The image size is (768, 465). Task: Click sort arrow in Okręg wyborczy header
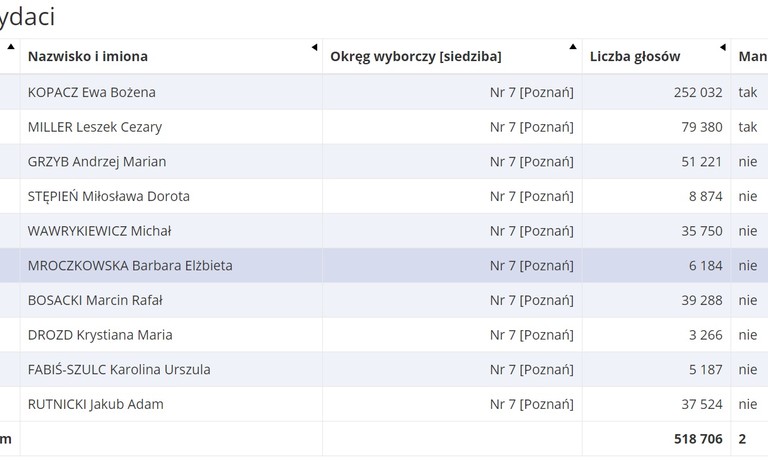(x=573, y=47)
